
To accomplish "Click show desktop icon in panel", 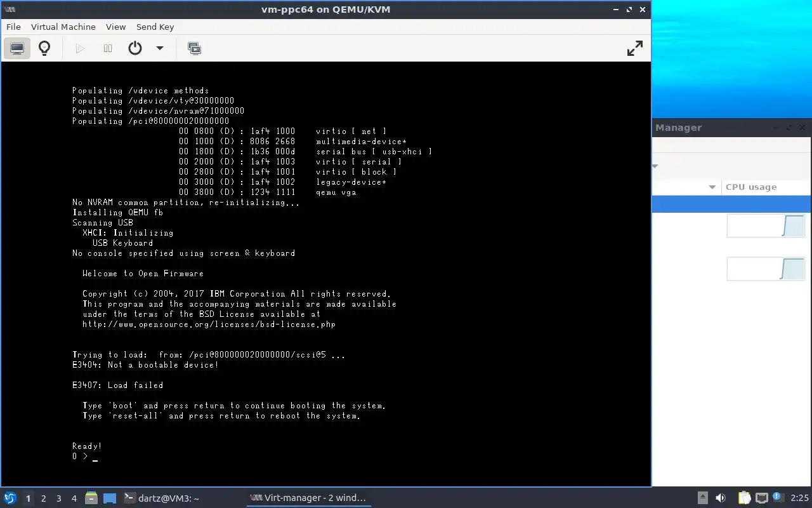I will [x=110, y=498].
